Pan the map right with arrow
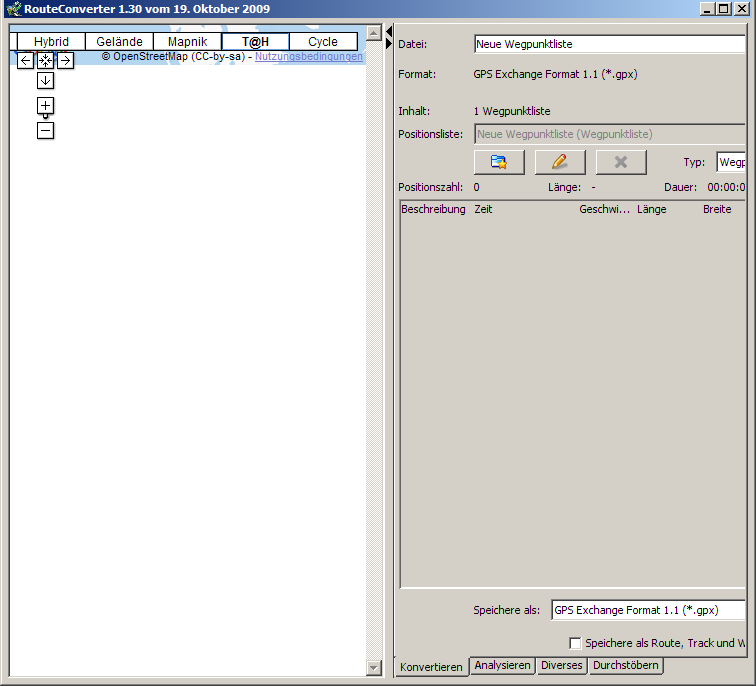The image size is (756, 686). 65,61
